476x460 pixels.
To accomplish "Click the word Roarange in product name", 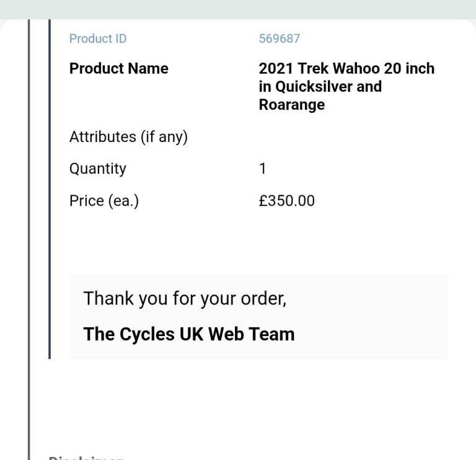I will [x=291, y=105].
